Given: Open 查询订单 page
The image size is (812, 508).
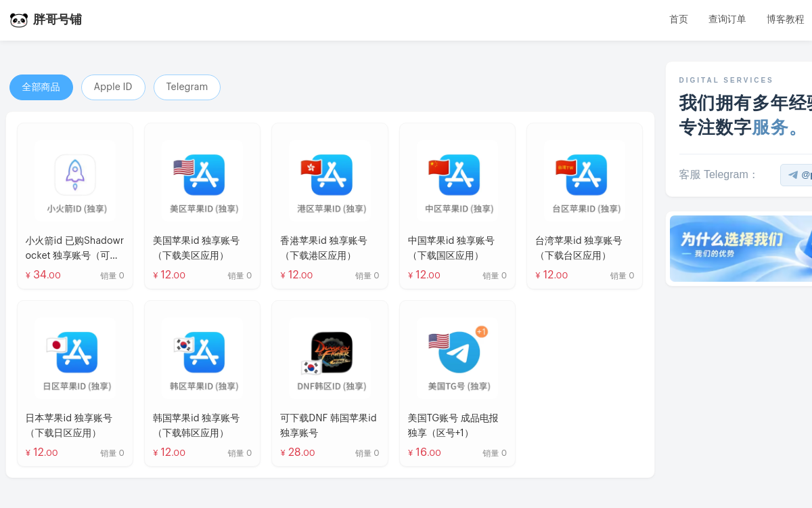Looking at the screenshot, I should 727,19.
